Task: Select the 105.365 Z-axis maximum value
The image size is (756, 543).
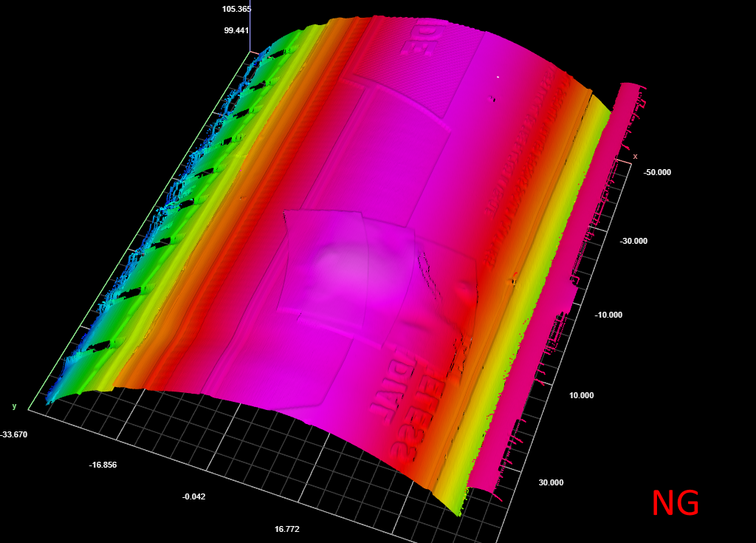Action: (236, 10)
